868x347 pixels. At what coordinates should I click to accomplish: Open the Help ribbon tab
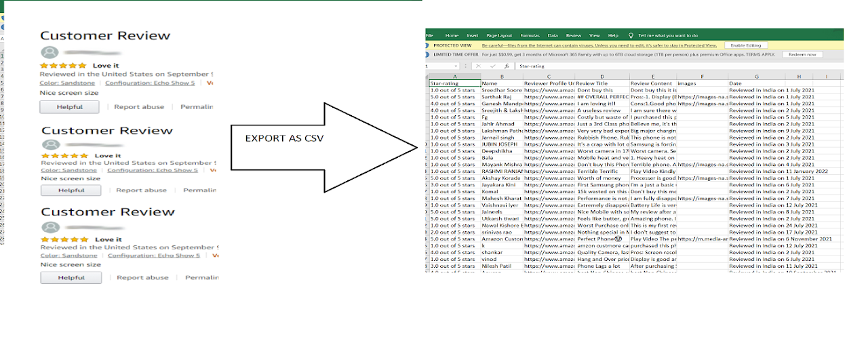click(613, 35)
